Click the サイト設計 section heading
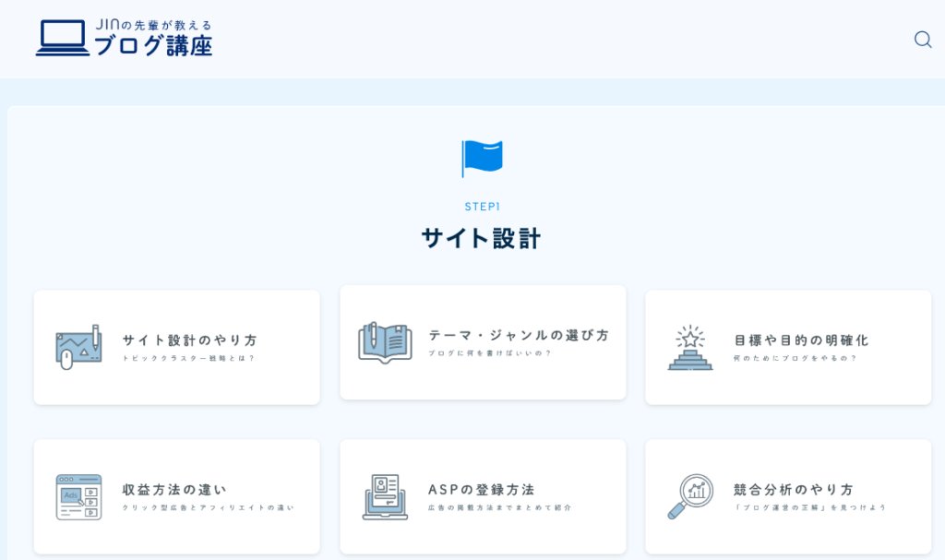Viewport: 945px width, 560px height. pos(481,238)
